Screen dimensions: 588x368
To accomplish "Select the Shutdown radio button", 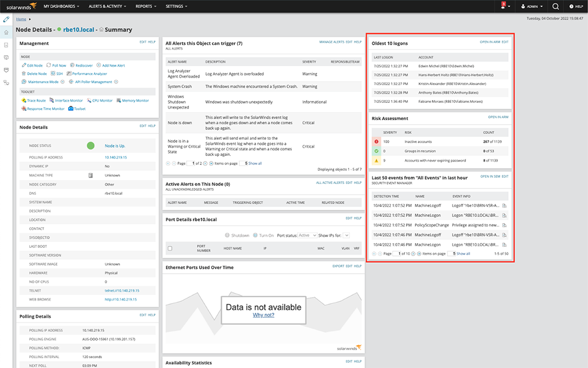I will point(227,235).
